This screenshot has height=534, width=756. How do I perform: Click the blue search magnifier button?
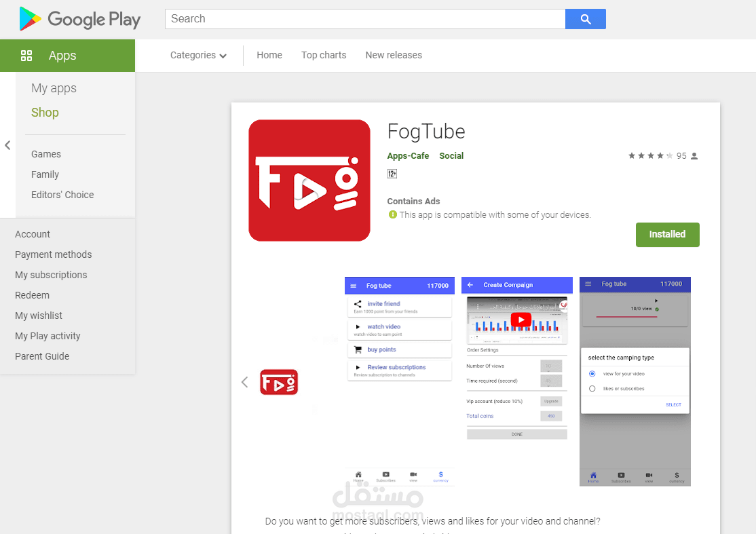(x=585, y=19)
